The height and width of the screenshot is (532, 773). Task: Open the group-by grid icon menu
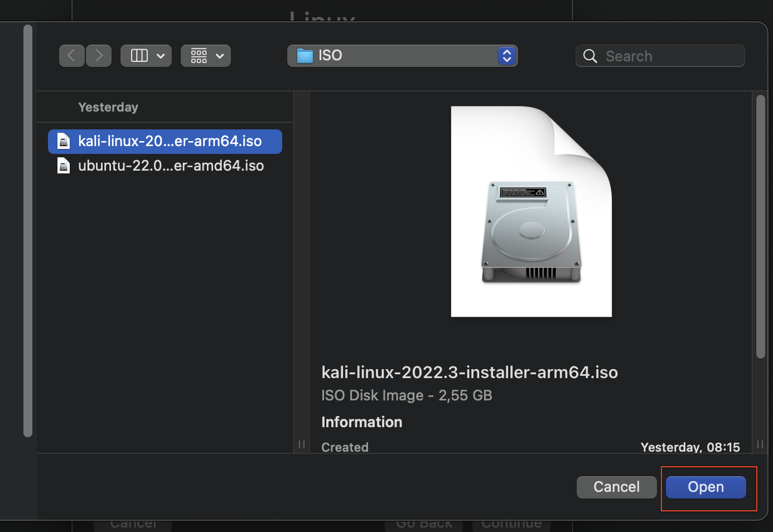pos(206,56)
